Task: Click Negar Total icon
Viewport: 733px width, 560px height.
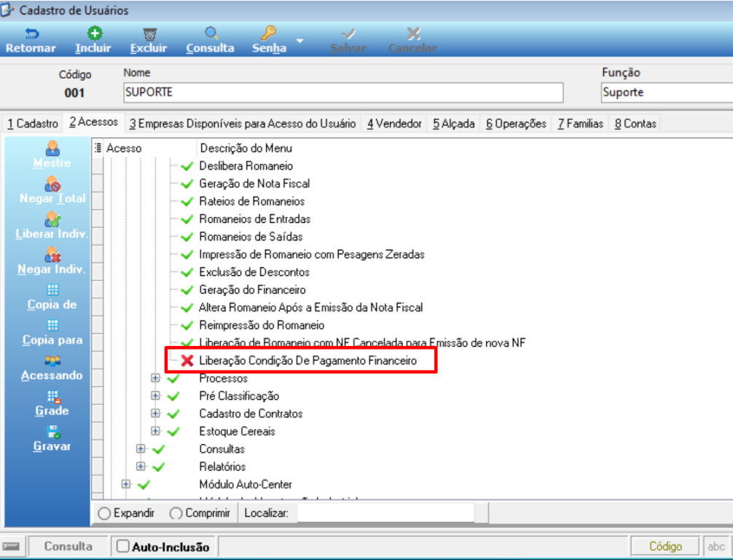Action: 52,184
